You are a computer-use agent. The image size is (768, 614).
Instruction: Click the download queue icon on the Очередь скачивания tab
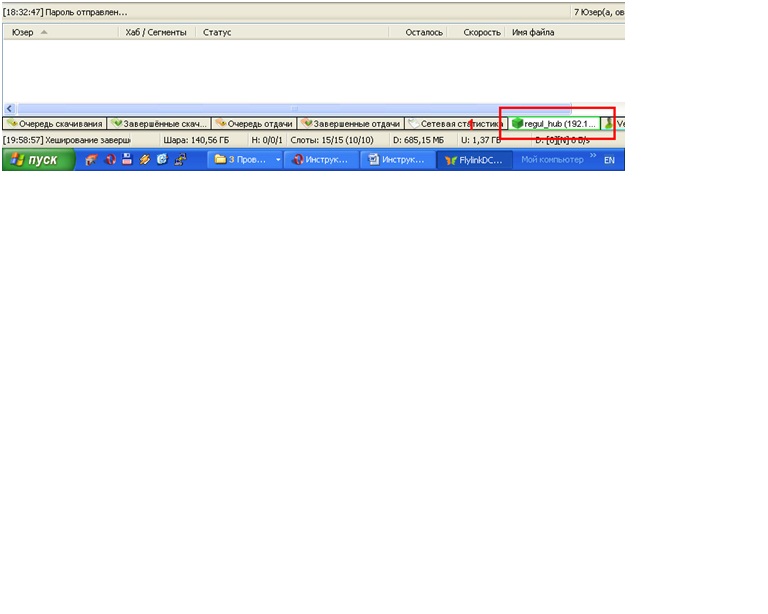(12, 123)
